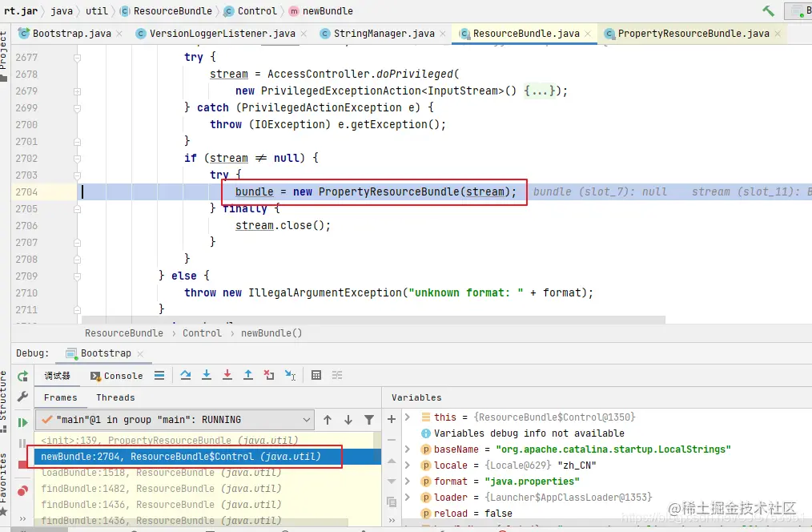This screenshot has width=812, height=532.
Task: Select the Frames tab
Action: click(x=61, y=397)
